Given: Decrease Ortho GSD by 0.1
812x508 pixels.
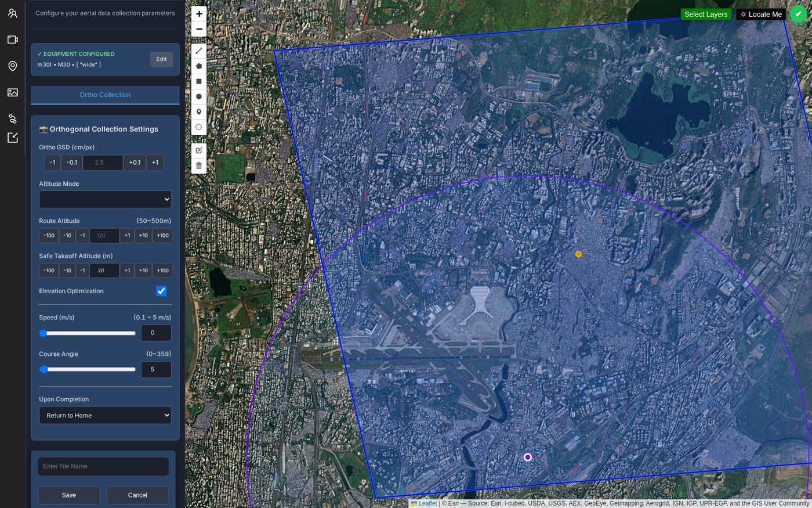Looking at the screenshot, I should pos(72,163).
